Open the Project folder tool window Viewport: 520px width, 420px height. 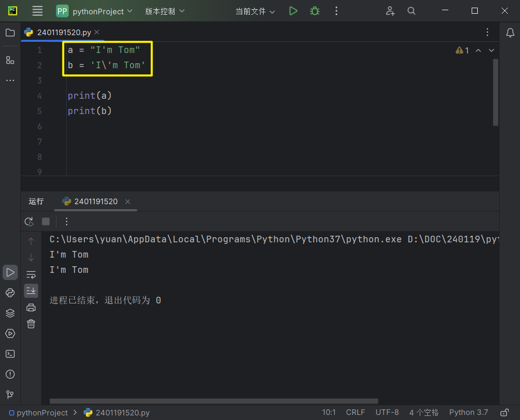coord(10,33)
